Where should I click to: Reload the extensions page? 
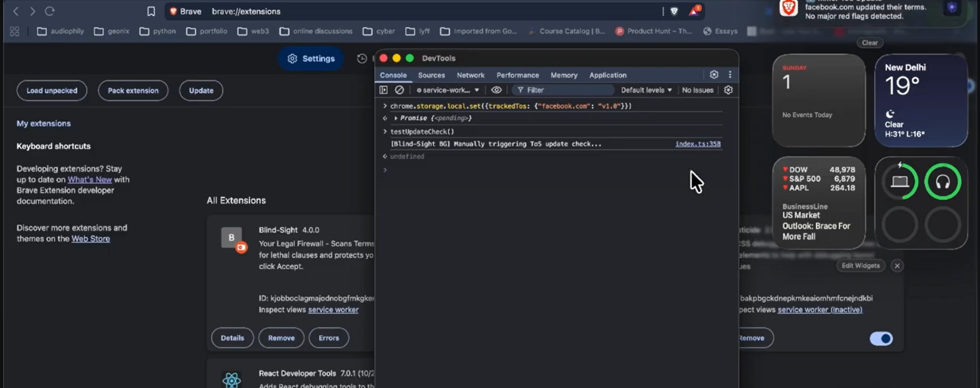50,11
